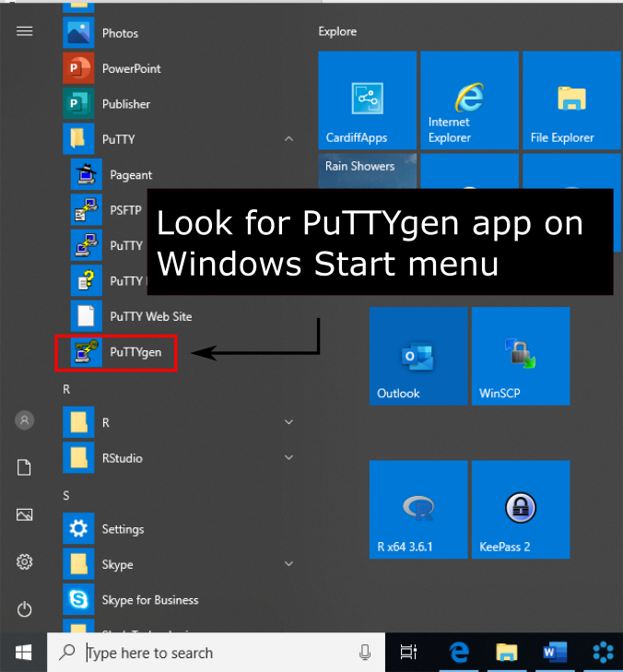Image resolution: width=623 pixels, height=672 pixels.
Task: Open the user account icon in sidebar
Action: 25,420
